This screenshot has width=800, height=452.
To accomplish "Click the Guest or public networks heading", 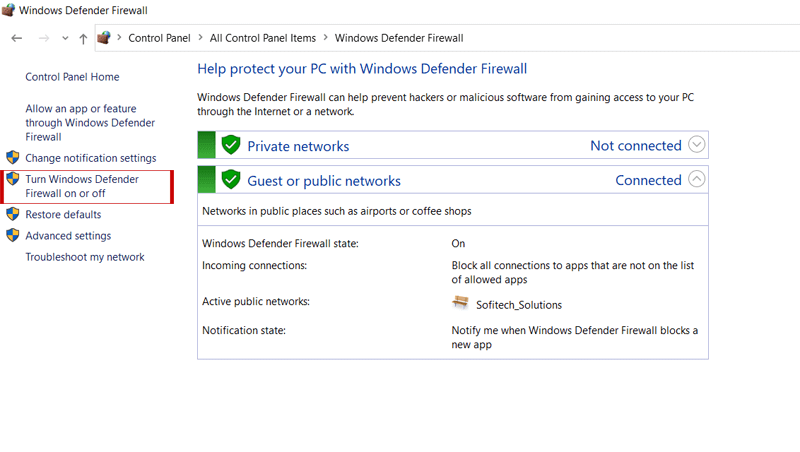I will (x=324, y=181).
